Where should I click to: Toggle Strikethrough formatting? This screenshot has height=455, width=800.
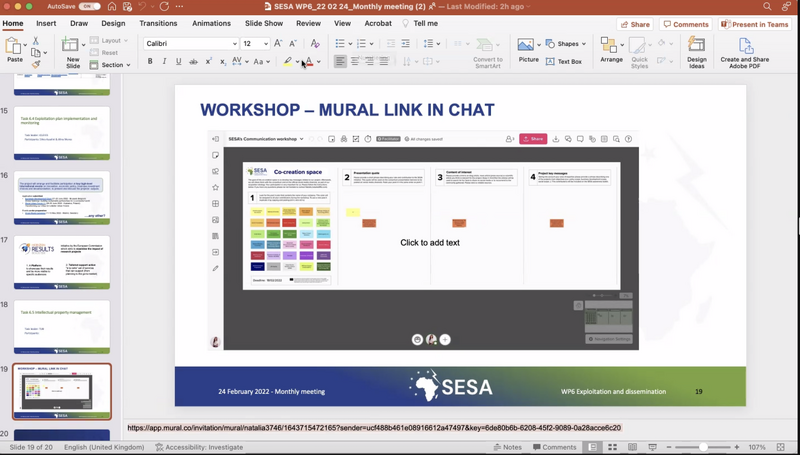[x=193, y=61]
